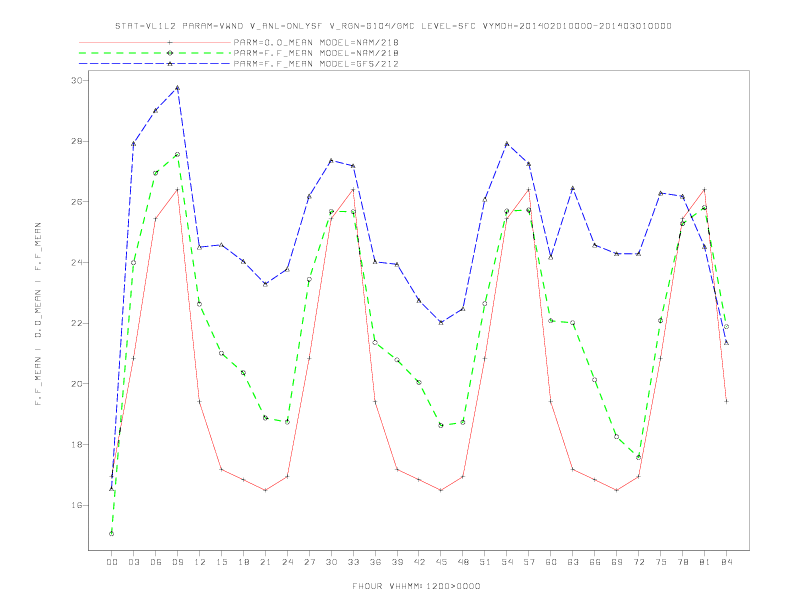This screenshot has height=612, width=792.
Task: Click green NAM data point at hour 00
Action: click(x=112, y=534)
